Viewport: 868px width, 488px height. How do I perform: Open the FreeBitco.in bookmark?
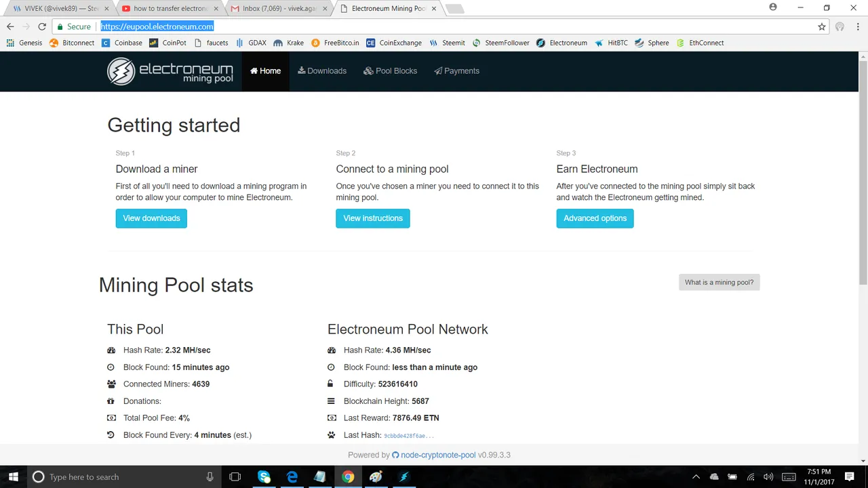[335, 43]
